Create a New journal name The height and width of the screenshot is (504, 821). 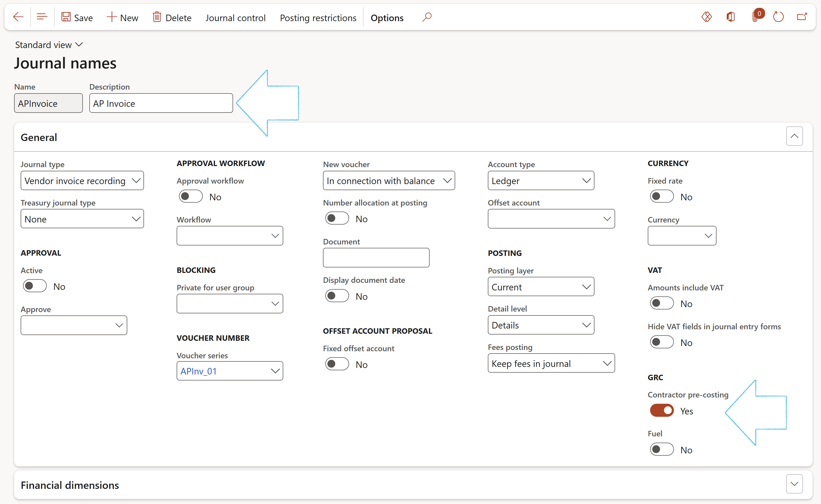point(122,17)
